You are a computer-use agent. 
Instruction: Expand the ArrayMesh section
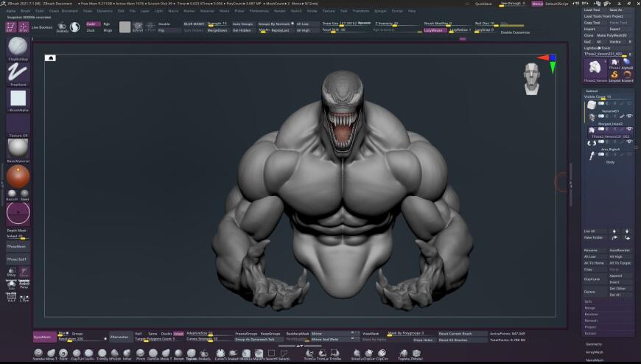pyautogui.click(x=595, y=351)
